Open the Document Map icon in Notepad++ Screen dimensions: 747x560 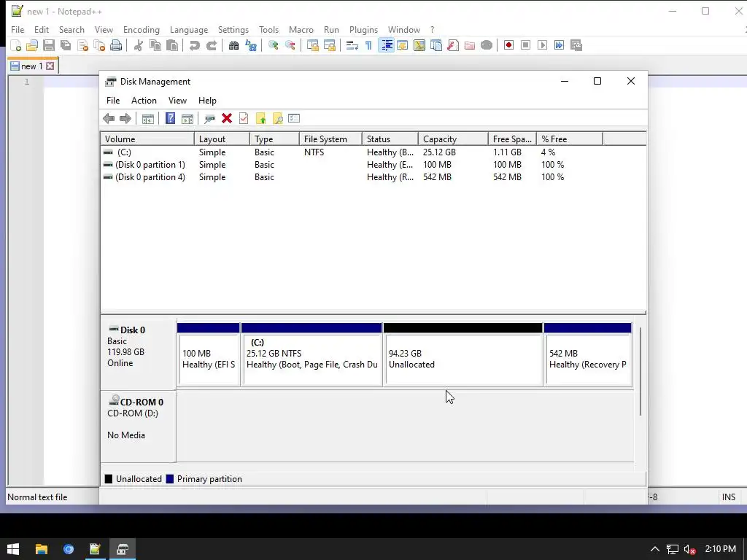(419, 45)
